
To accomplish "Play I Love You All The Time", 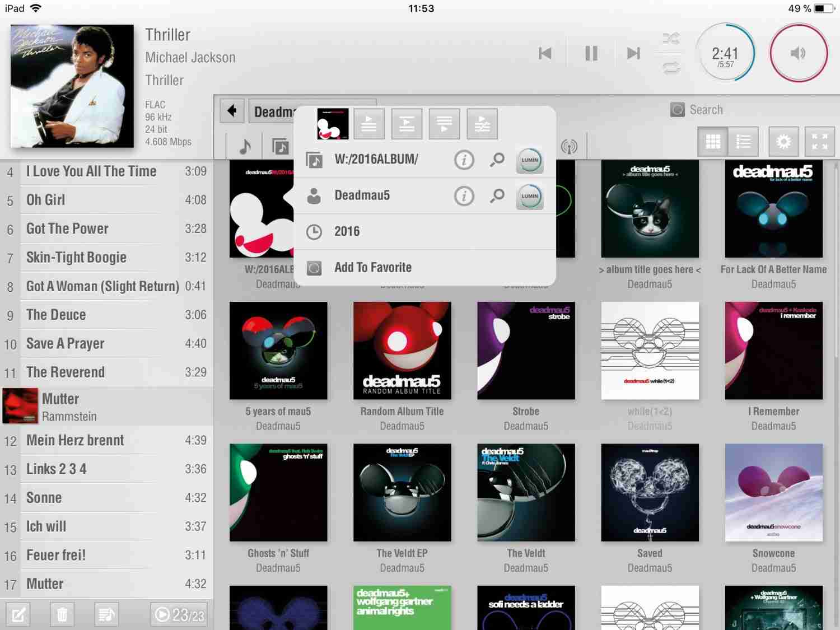I will pyautogui.click(x=106, y=171).
